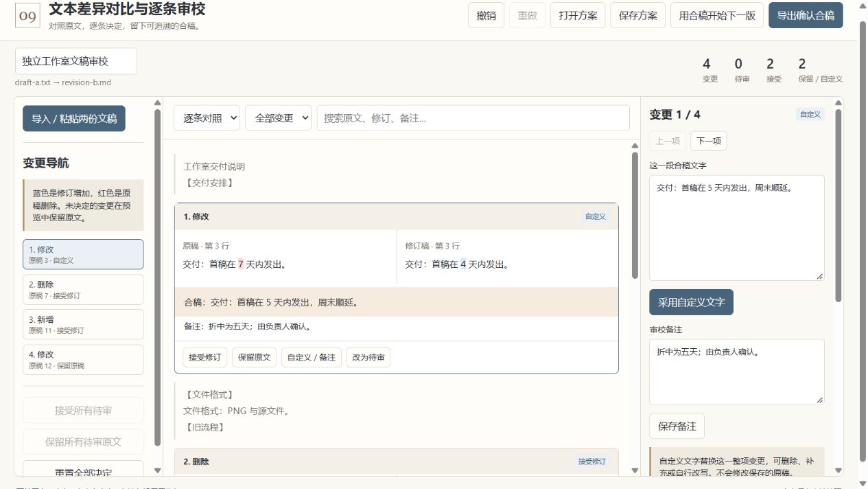Viewport: 868px width, 489px height.
Task: Save the scheme with 保存方案
Action: 637,15
